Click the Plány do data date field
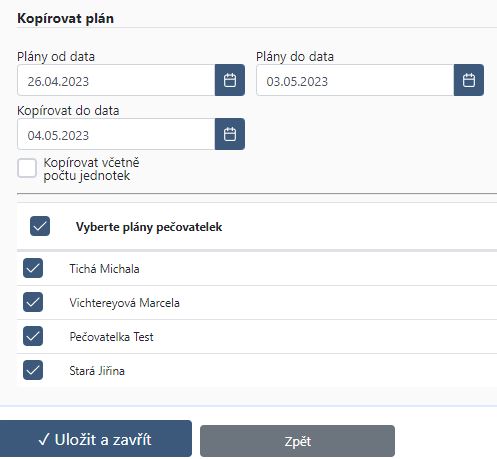The image size is (497, 459). point(355,80)
